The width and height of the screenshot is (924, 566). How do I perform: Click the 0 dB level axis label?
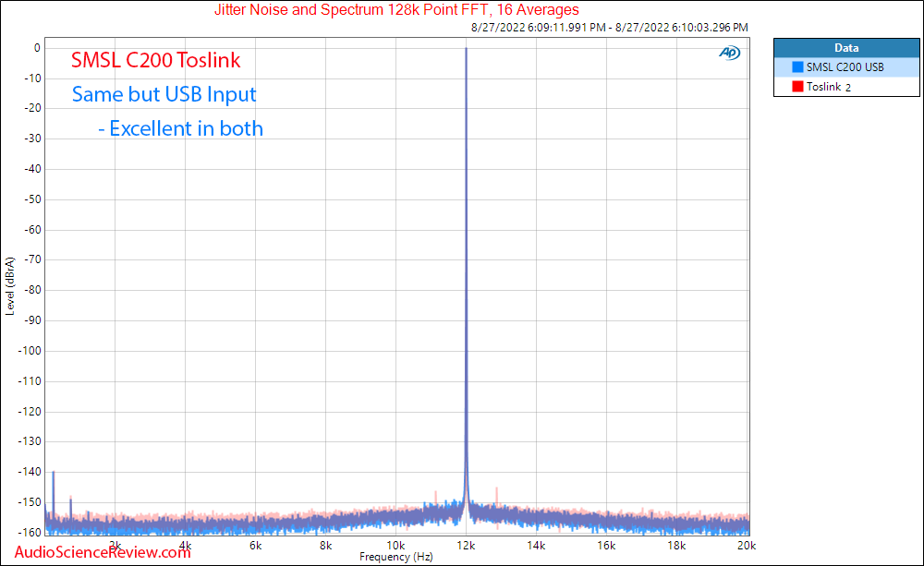37,48
